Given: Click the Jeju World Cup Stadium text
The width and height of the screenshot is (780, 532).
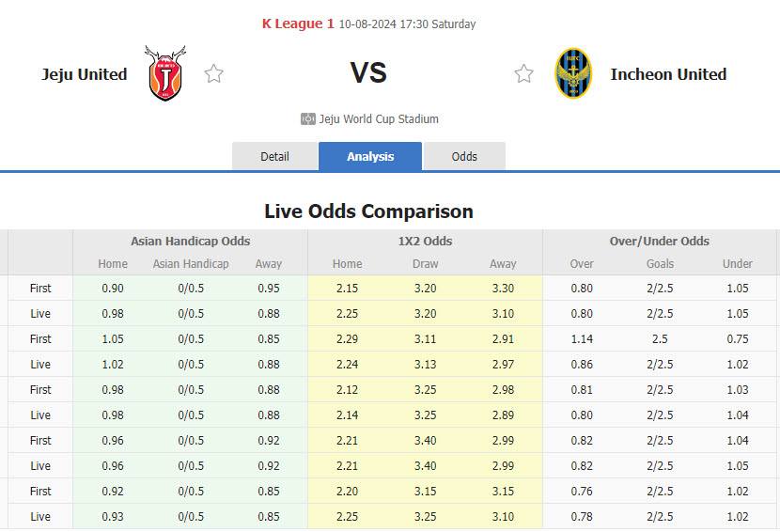Looking at the screenshot, I should click(379, 119).
